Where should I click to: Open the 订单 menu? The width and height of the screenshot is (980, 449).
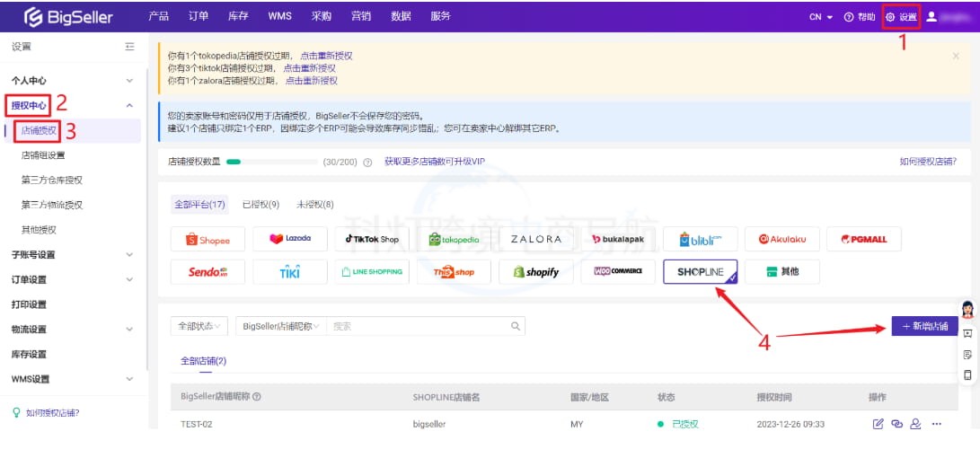point(199,17)
